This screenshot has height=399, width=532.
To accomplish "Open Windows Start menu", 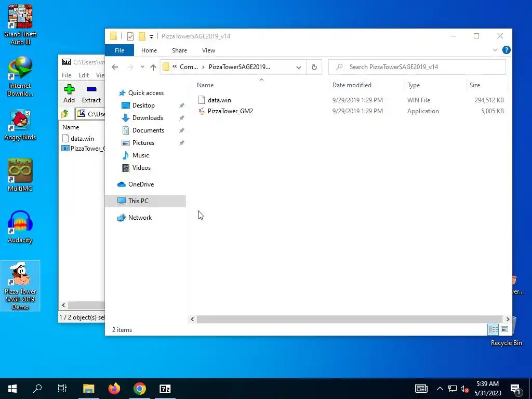I will coord(12,389).
